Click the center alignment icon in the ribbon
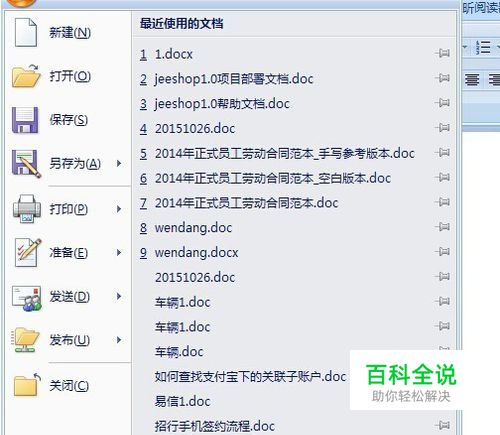 pyautogui.click(x=472, y=79)
